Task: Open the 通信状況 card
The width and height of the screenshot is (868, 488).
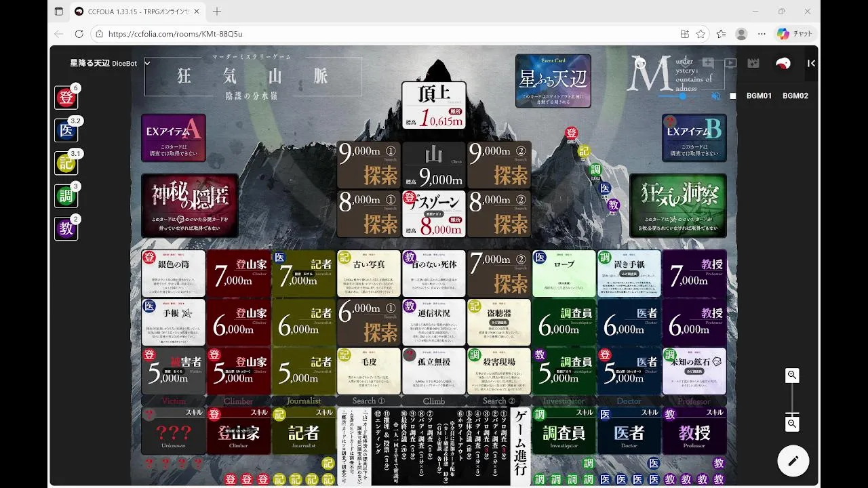Action: tap(434, 322)
